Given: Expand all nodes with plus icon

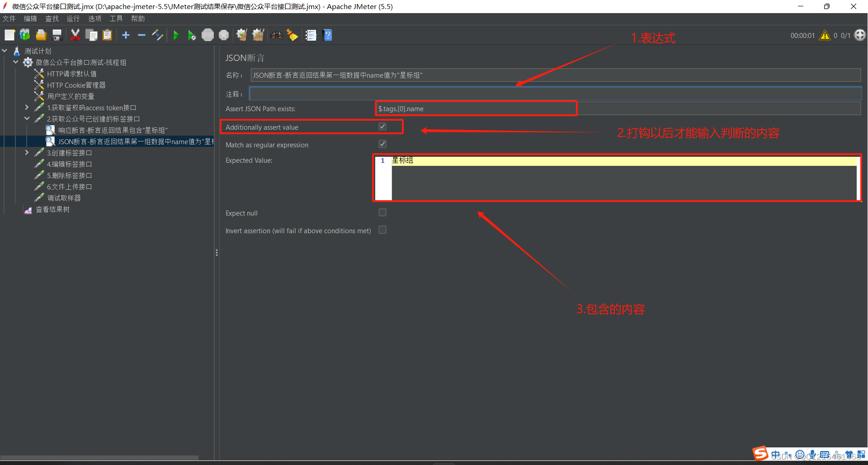Looking at the screenshot, I should click(126, 35).
